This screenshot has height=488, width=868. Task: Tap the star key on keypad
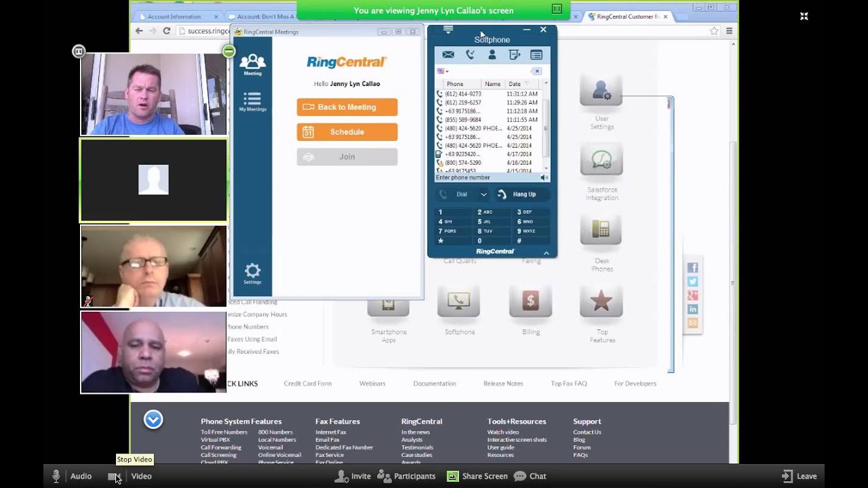(x=453, y=241)
